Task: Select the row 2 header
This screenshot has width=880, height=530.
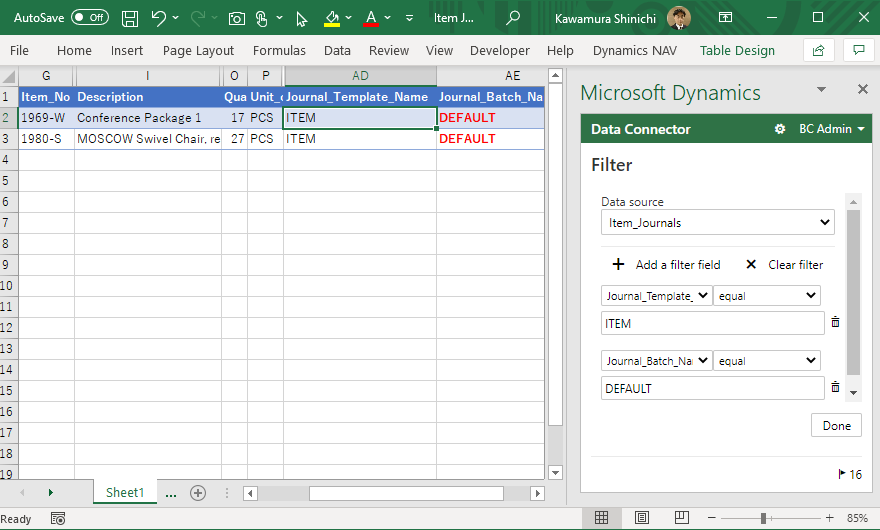Action: pyautogui.click(x=8, y=118)
